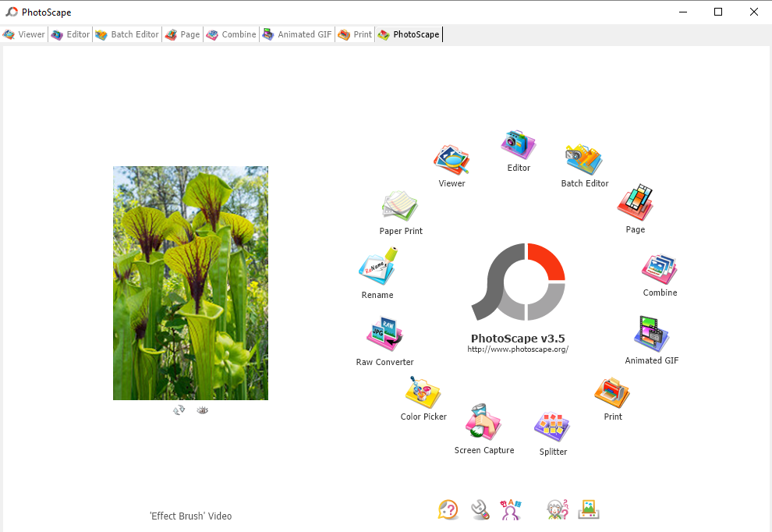Start the Screen Capture tool
772x532 pixels.
(483, 425)
